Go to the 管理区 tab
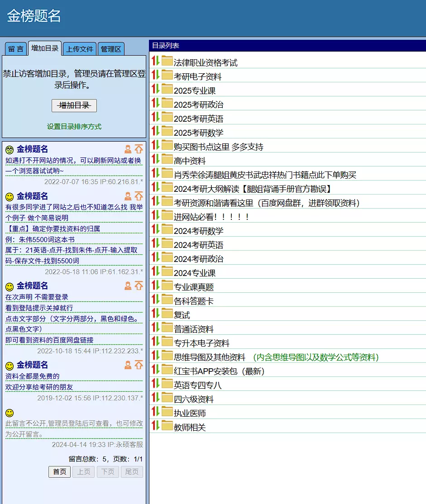Viewport: 426px width, 504px height. [111, 49]
